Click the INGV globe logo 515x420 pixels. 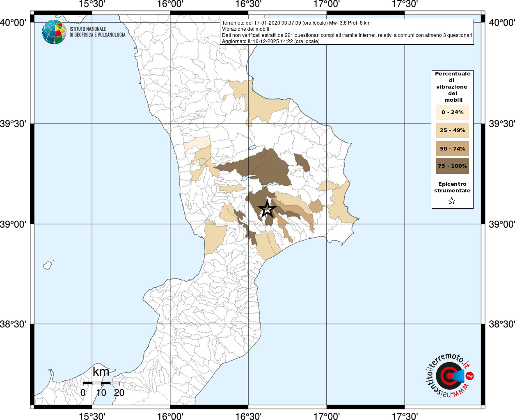[x=54, y=32]
